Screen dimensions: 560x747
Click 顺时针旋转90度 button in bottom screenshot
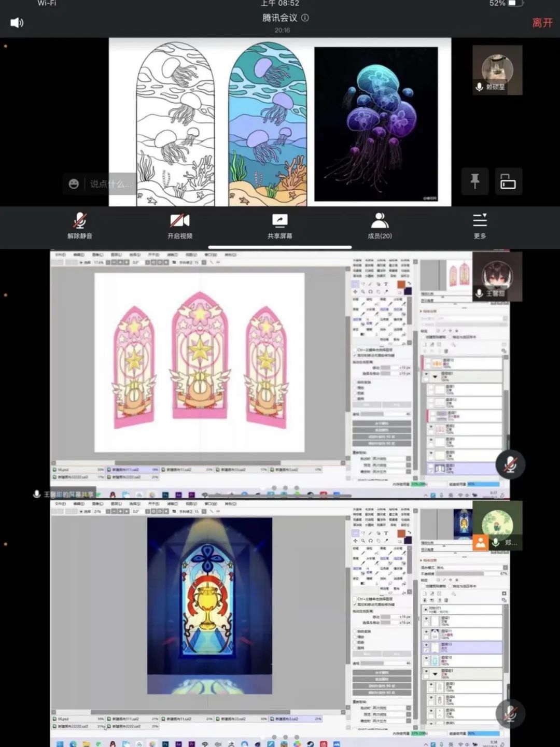[382, 692]
